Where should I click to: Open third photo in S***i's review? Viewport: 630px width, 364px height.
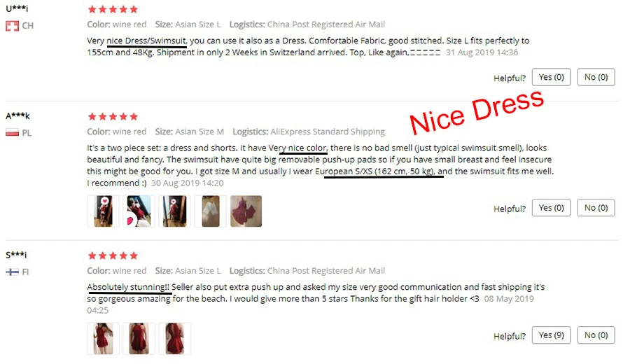[x=174, y=339]
